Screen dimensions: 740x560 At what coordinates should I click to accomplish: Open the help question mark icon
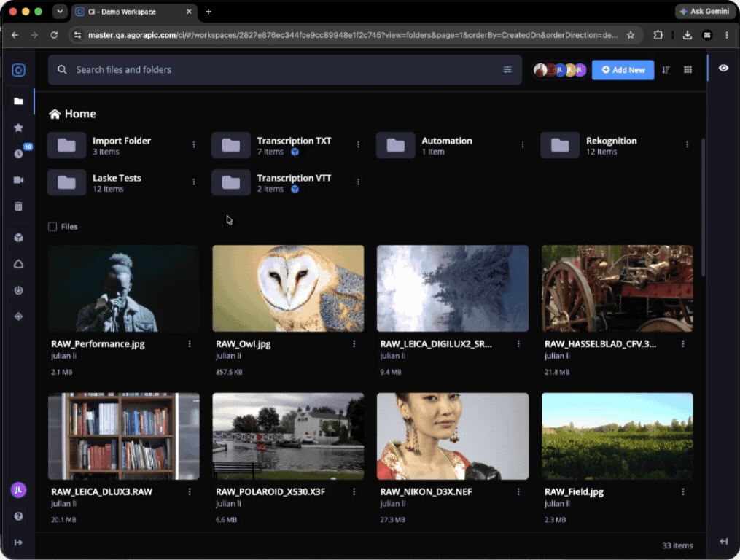pyautogui.click(x=18, y=516)
